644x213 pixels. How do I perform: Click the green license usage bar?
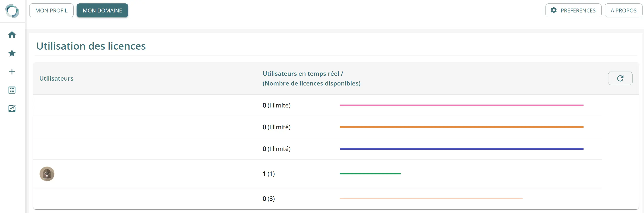coord(370,174)
